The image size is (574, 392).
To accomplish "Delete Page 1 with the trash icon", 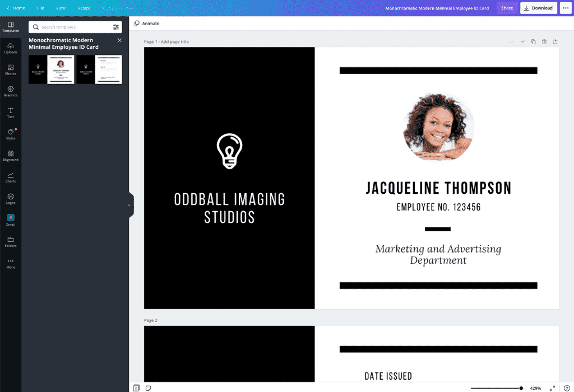I will tap(544, 41).
